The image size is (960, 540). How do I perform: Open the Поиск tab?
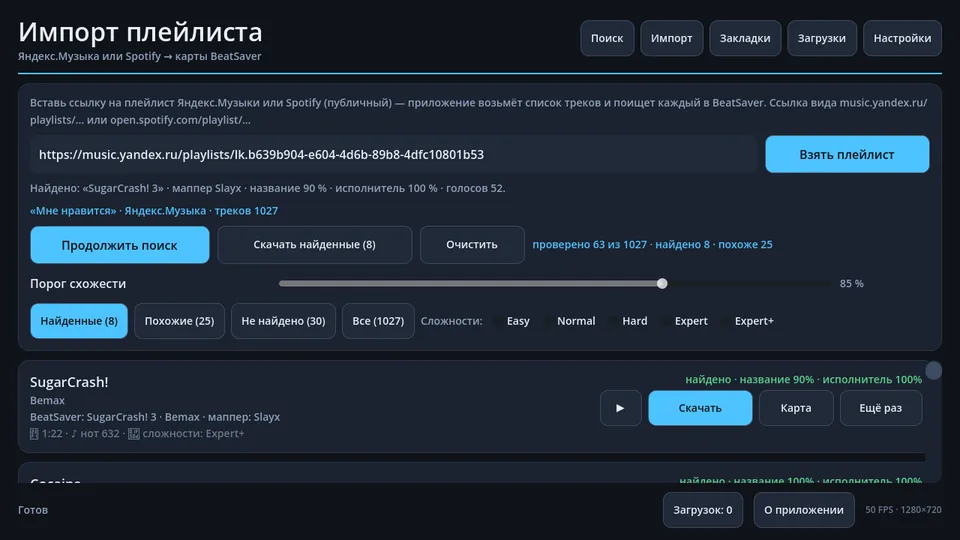coord(607,38)
